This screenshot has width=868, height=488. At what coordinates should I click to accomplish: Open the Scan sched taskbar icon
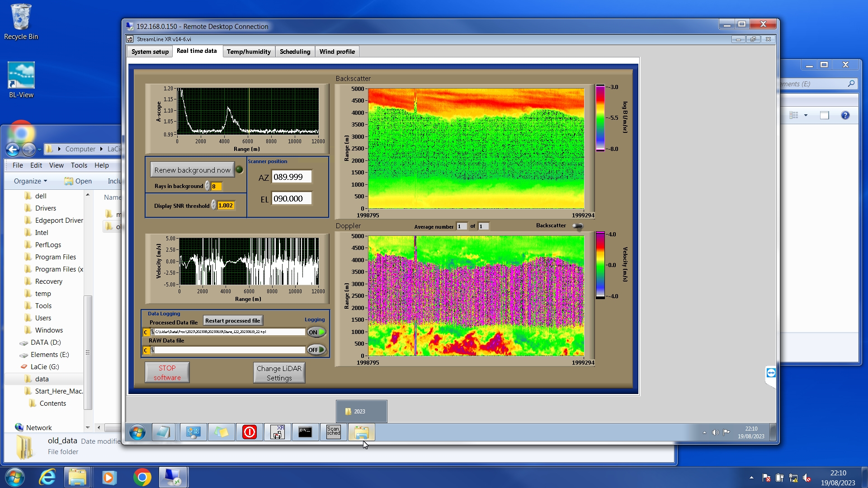coord(333,432)
